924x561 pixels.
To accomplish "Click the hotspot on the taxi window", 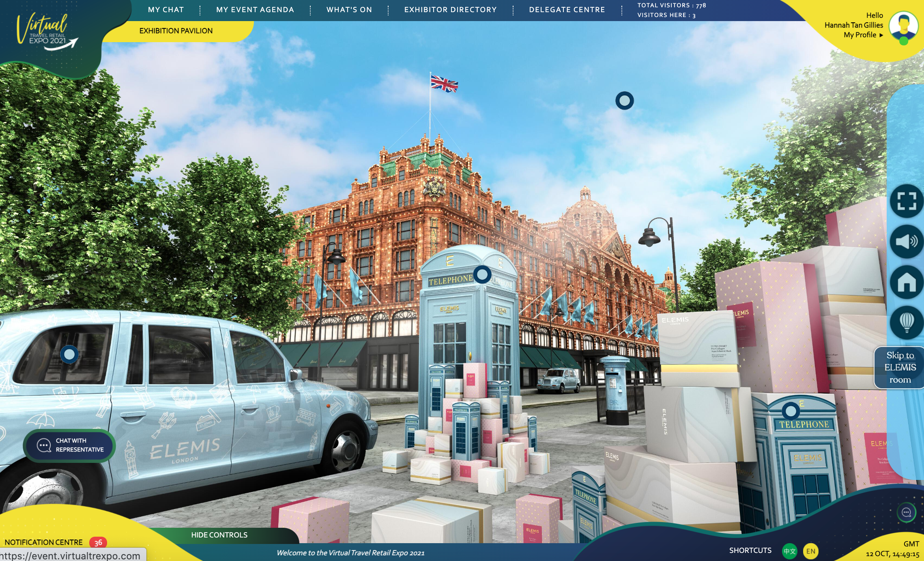I will pyautogui.click(x=69, y=354).
